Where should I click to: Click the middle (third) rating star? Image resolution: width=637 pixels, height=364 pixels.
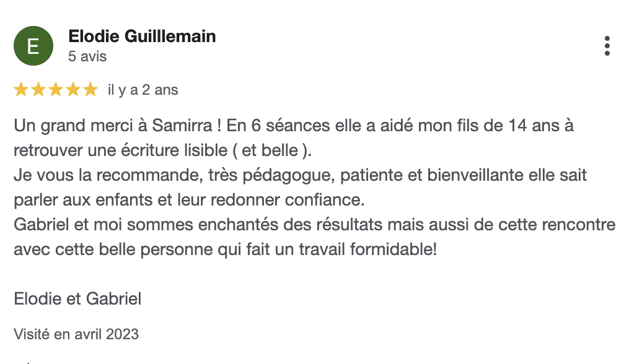[56, 90]
